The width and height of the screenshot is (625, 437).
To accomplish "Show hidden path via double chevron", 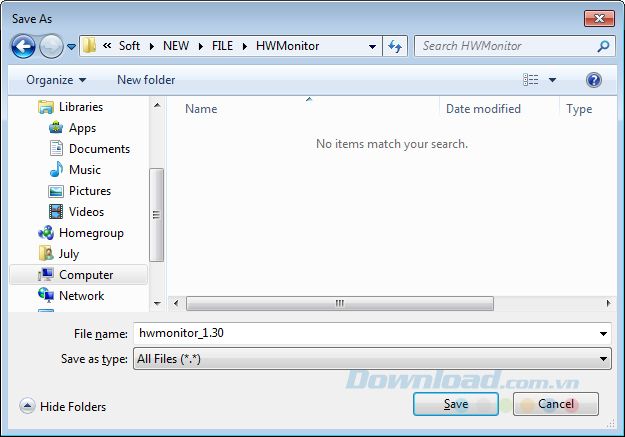I will (x=107, y=46).
